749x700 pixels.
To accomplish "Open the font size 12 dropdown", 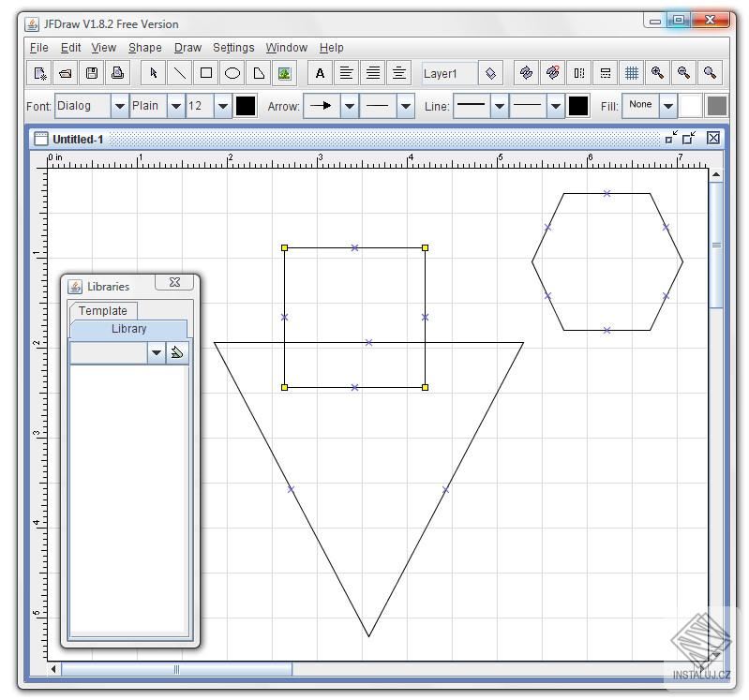I will point(222,106).
